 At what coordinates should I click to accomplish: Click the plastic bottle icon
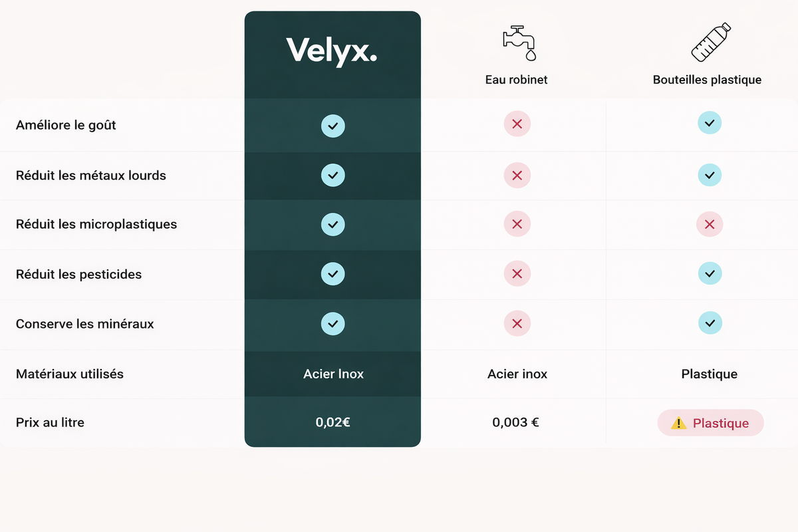coord(710,43)
